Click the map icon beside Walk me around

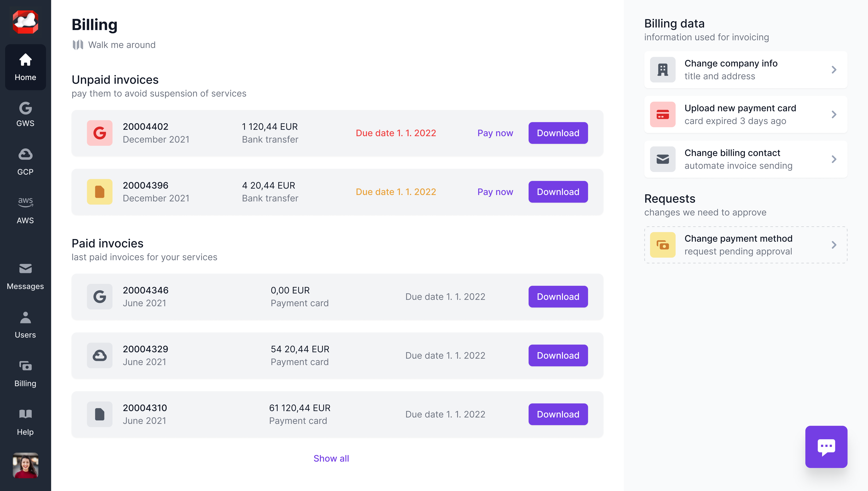point(78,45)
